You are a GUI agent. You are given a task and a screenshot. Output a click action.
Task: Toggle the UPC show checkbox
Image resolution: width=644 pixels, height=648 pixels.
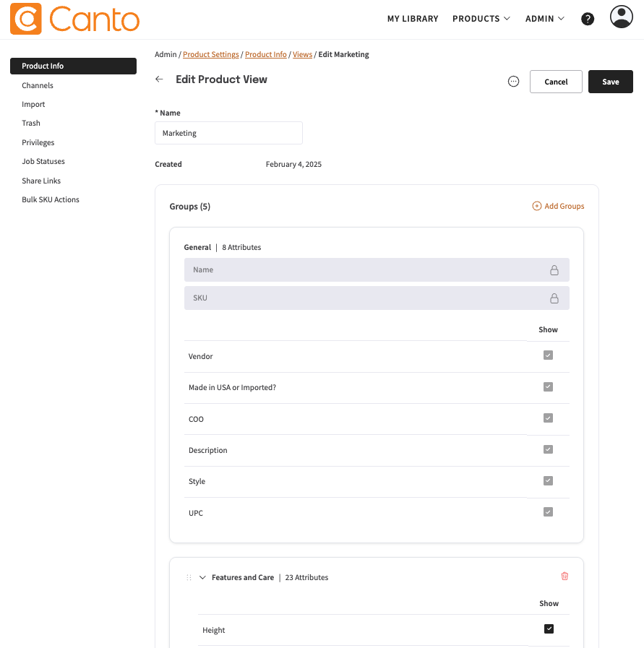(x=548, y=512)
